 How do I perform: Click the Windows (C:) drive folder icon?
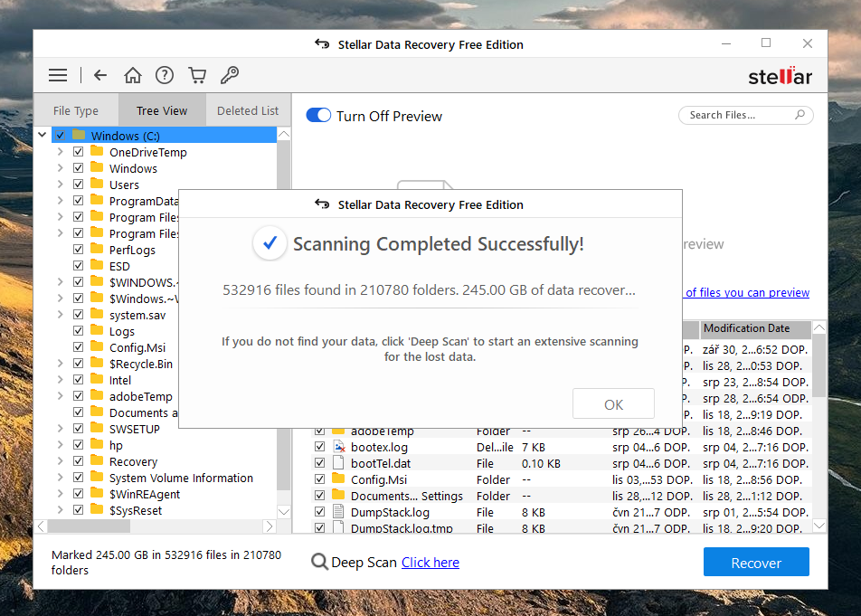point(79,135)
